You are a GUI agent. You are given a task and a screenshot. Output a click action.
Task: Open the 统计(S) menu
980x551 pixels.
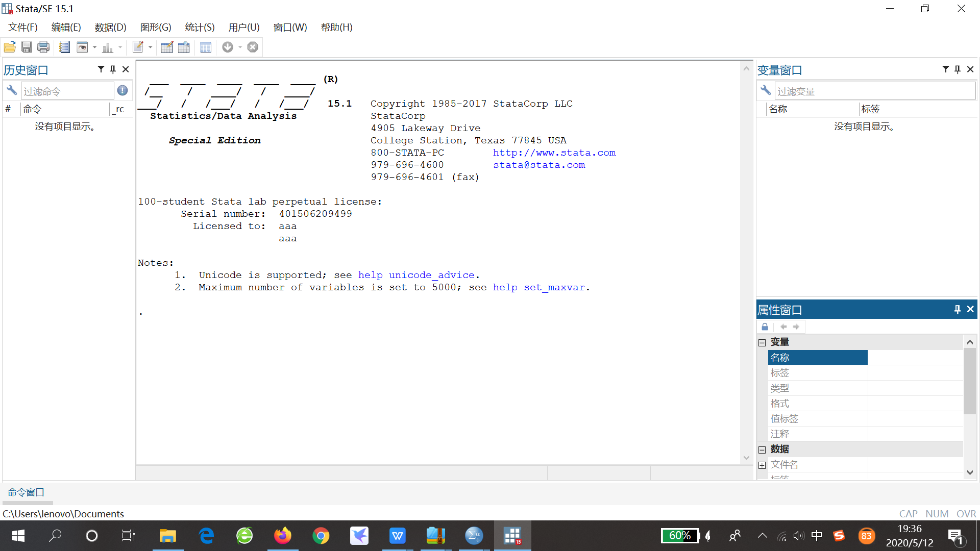(200, 28)
